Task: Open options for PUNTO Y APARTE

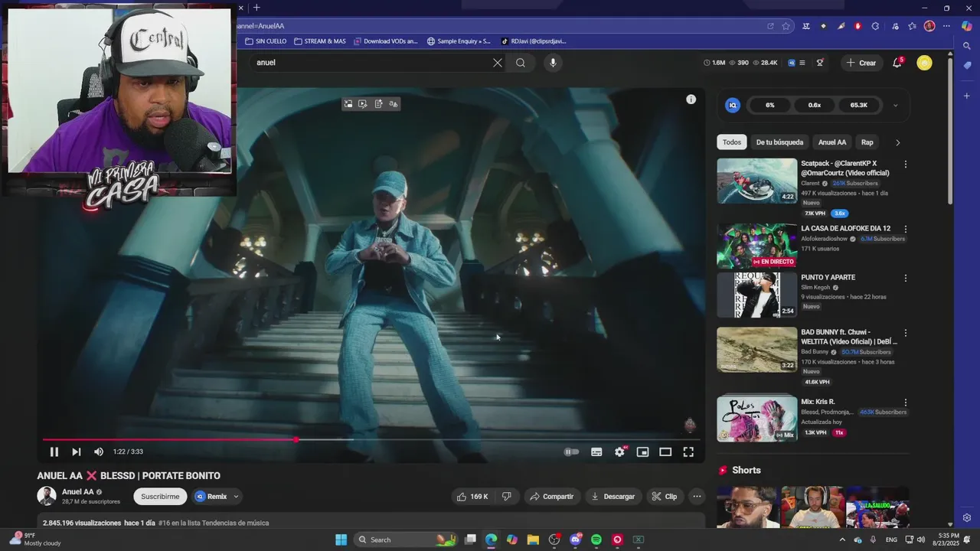Action: [905, 279]
